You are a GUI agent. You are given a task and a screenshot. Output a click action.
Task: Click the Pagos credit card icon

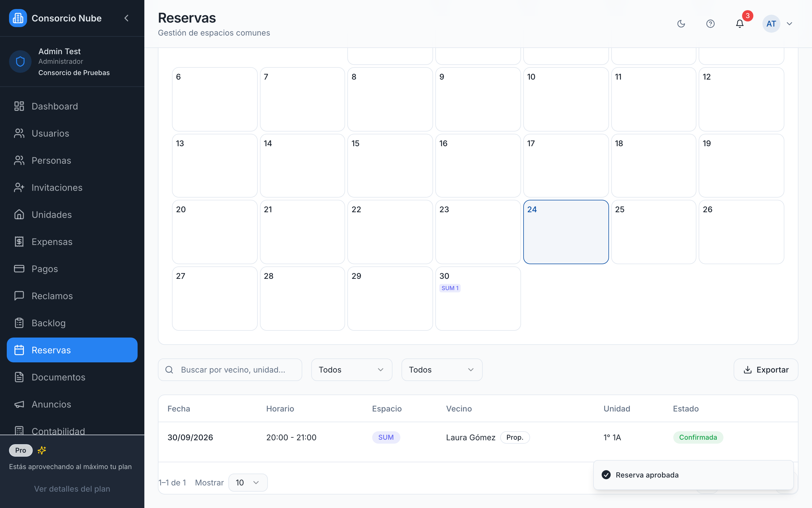[19, 269]
